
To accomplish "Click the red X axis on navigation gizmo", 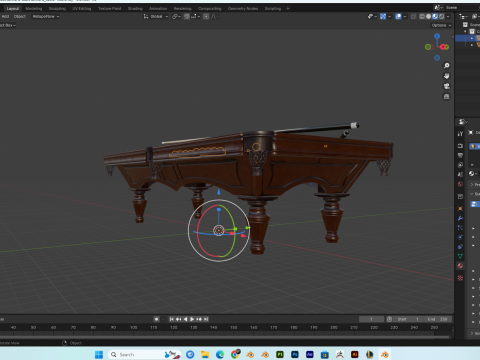I will pos(443,47).
